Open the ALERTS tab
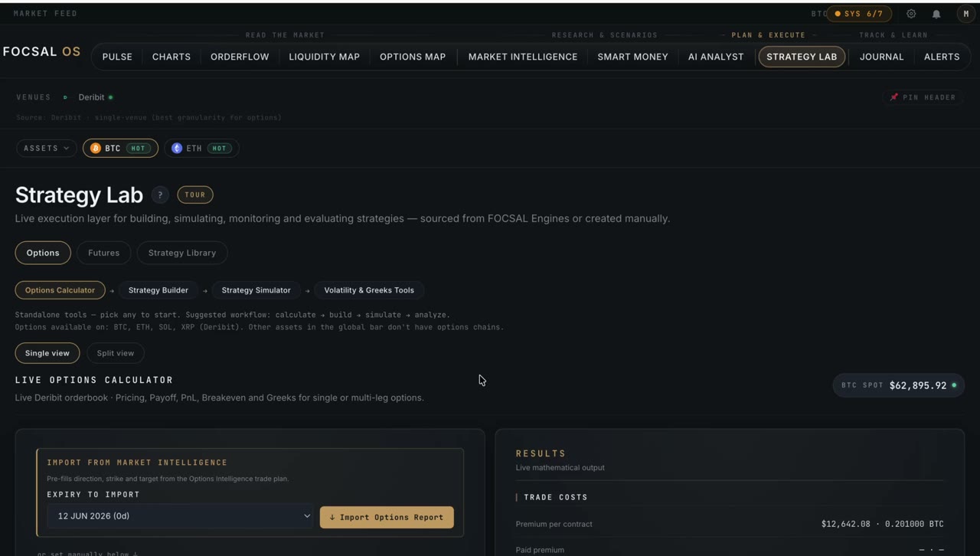The height and width of the screenshot is (556, 980). pyautogui.click(x=942, y=57)
